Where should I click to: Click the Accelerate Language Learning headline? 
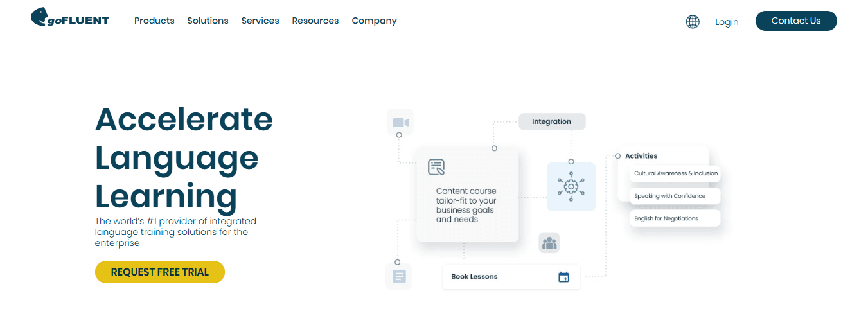(x=184, y=157)
